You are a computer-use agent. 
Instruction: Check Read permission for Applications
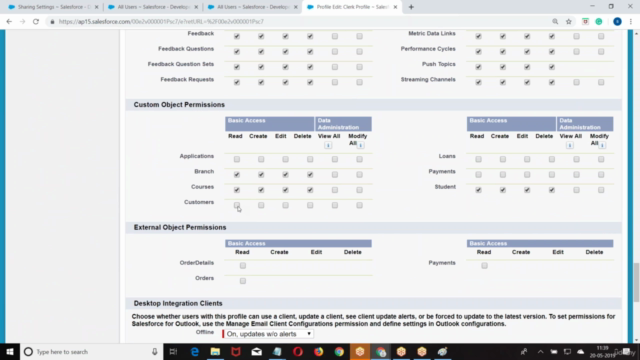coord(237,159)
